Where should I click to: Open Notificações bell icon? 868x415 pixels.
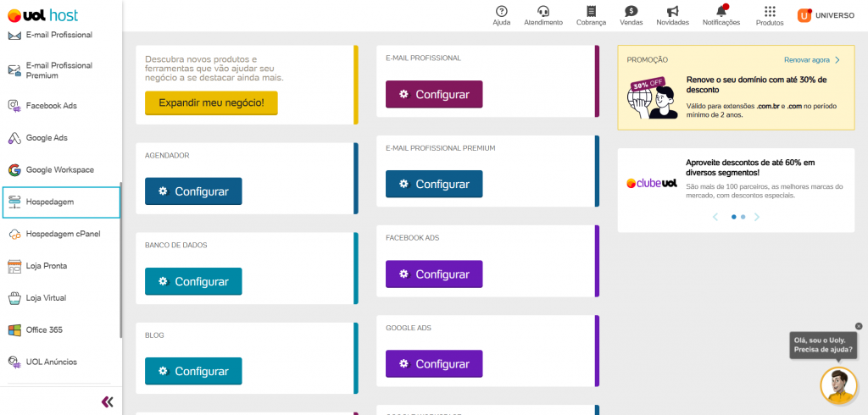[721, 11]
